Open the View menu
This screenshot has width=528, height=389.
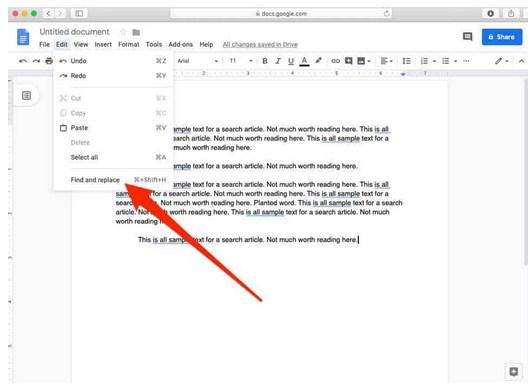(81, 44)
